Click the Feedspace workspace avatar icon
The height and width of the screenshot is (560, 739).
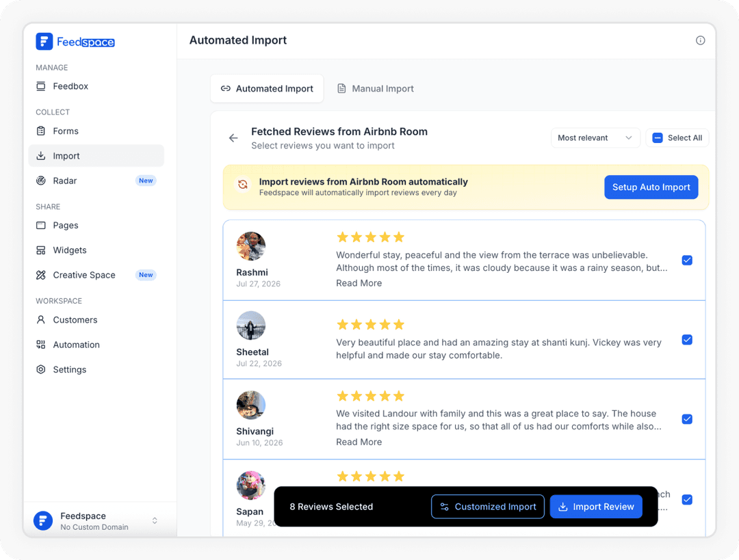pos(43,521)
